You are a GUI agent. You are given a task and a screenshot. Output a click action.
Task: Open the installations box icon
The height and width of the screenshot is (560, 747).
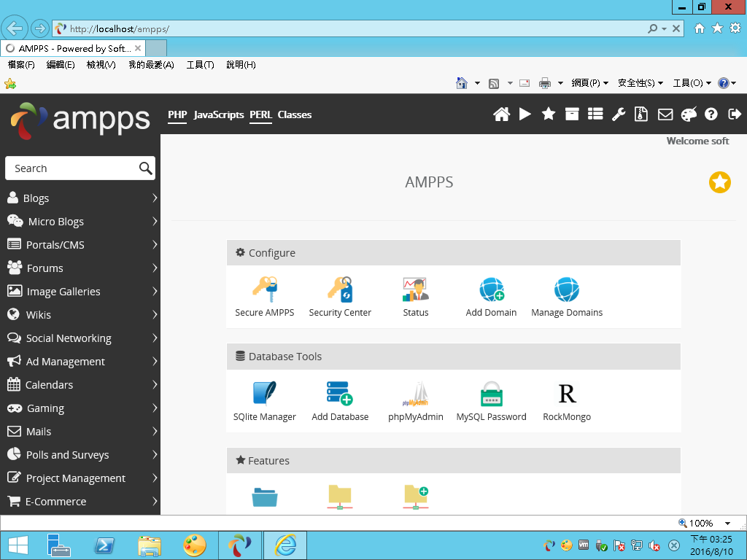pos(572,114)
